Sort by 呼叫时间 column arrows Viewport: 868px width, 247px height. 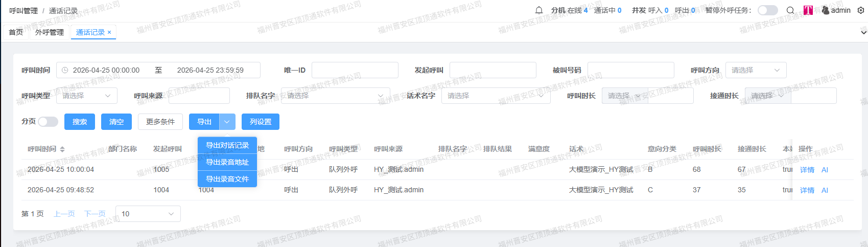62,149
